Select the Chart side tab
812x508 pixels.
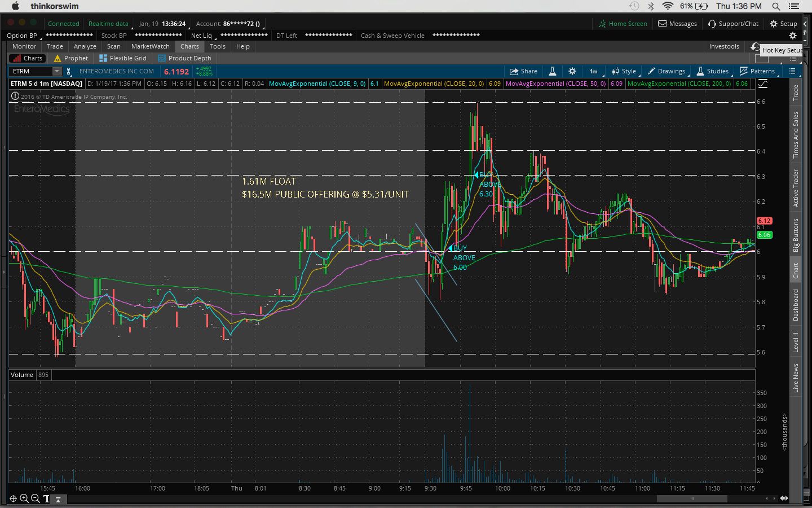coord(796,271)
